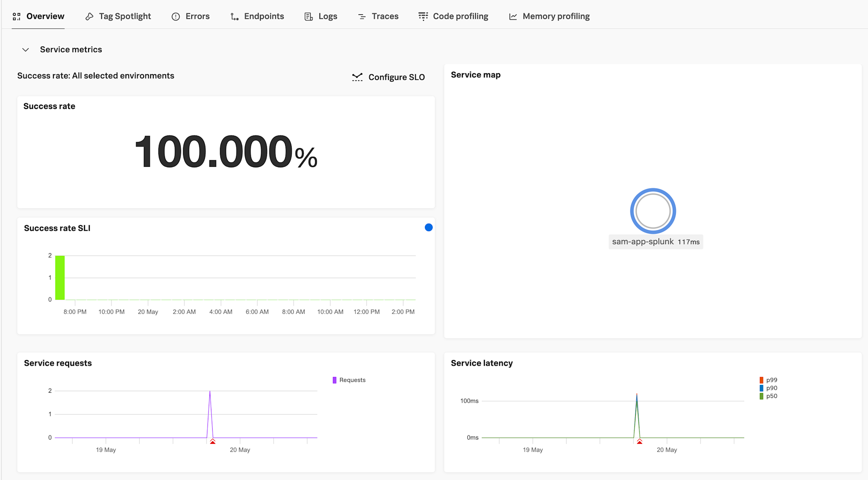Click the blue dot on Success rate SLI

[x=429, y=228]
